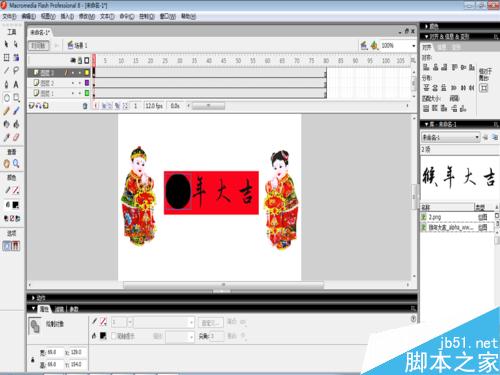The height and width of the screenshot is (375, 500).
Task: Collapse the Properties panel arrow
Action: [33, 309]
